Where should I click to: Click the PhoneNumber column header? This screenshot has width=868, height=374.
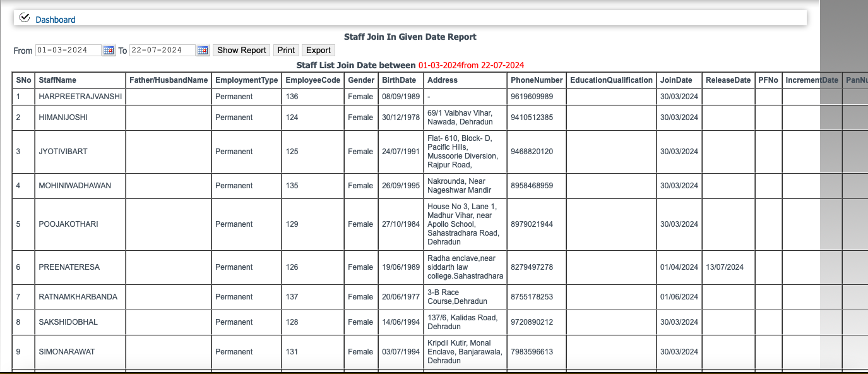tap(537, 80)
